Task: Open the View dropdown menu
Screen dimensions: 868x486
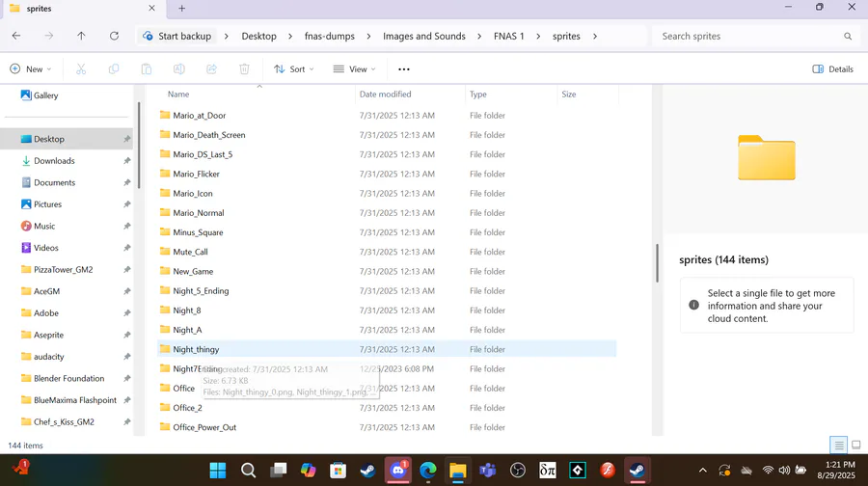Action: 354,69
